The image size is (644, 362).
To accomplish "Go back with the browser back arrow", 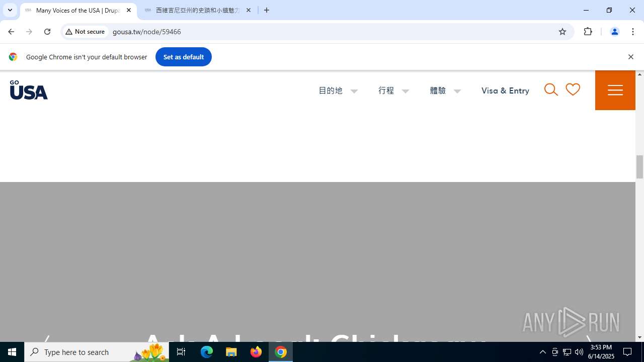I will click(11, 32).
